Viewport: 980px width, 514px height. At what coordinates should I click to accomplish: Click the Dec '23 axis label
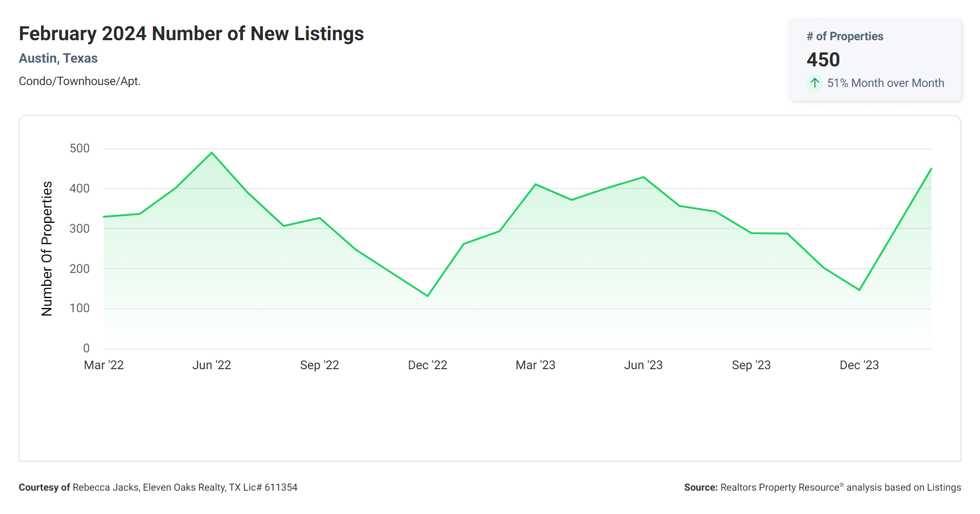pyautogui.click(x=859, y=365)
